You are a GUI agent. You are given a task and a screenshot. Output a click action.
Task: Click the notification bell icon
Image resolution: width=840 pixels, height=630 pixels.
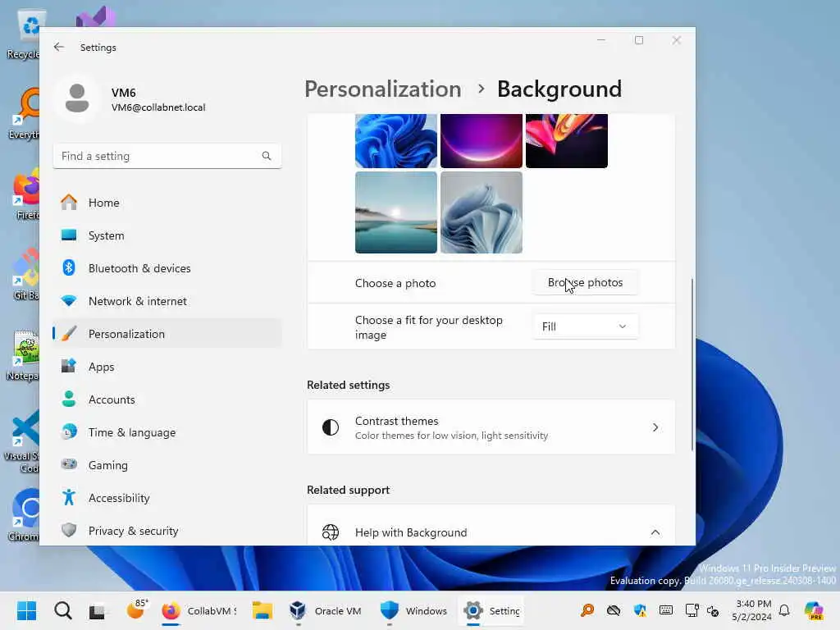coord(784,610)
